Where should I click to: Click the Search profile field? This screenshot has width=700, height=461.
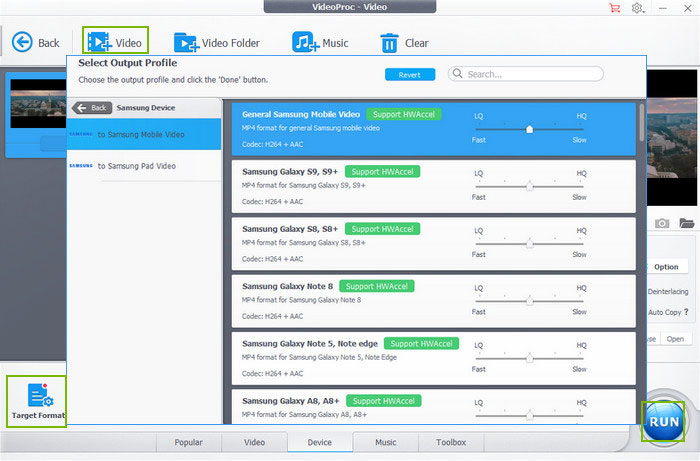click(525, 74)
